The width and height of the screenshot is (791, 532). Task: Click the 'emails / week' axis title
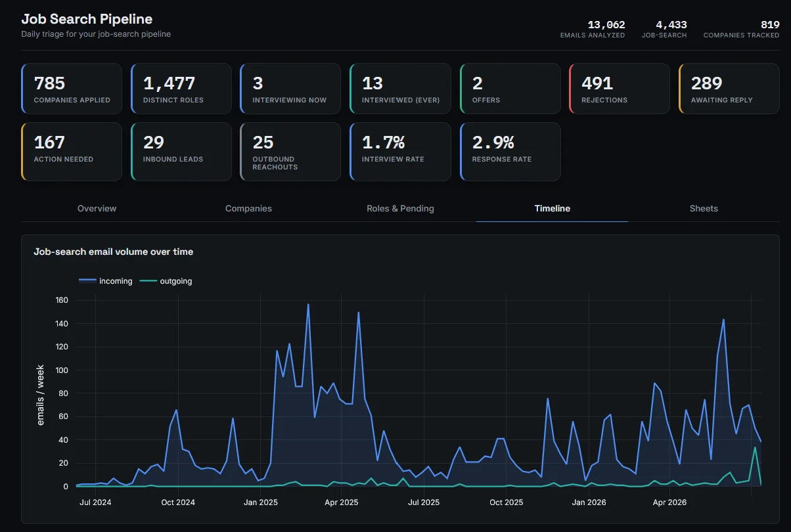coord(41,395)
